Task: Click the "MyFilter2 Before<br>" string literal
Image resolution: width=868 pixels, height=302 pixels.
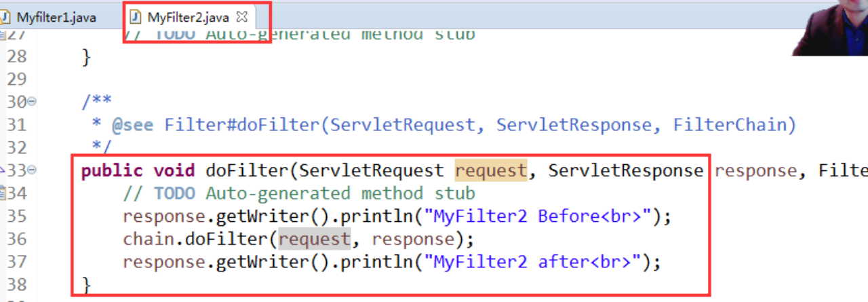Action: [x=537, y=216]
